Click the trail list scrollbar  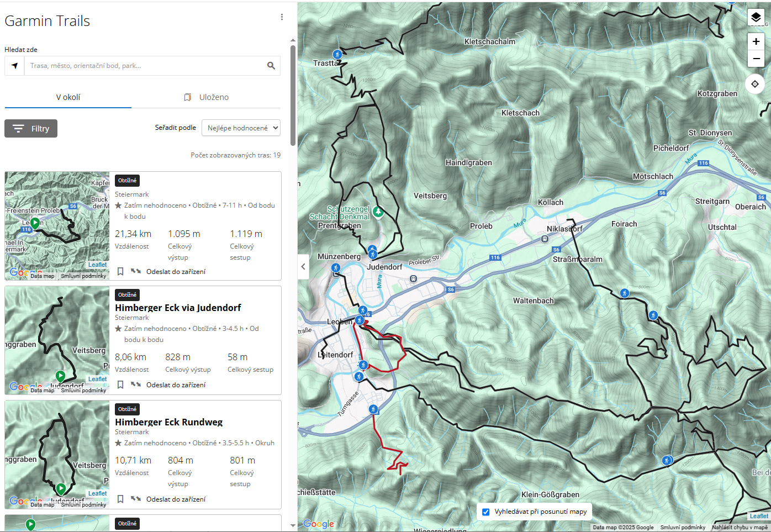[293, 95]
